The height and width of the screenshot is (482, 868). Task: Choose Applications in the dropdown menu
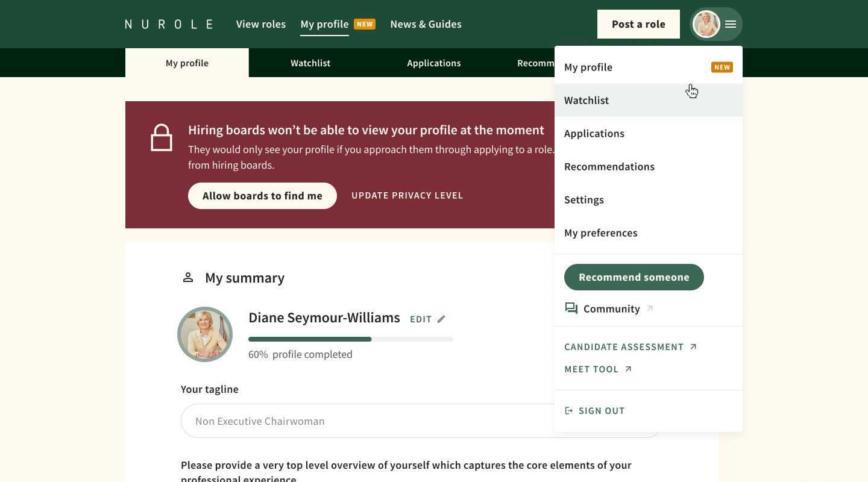649,133
